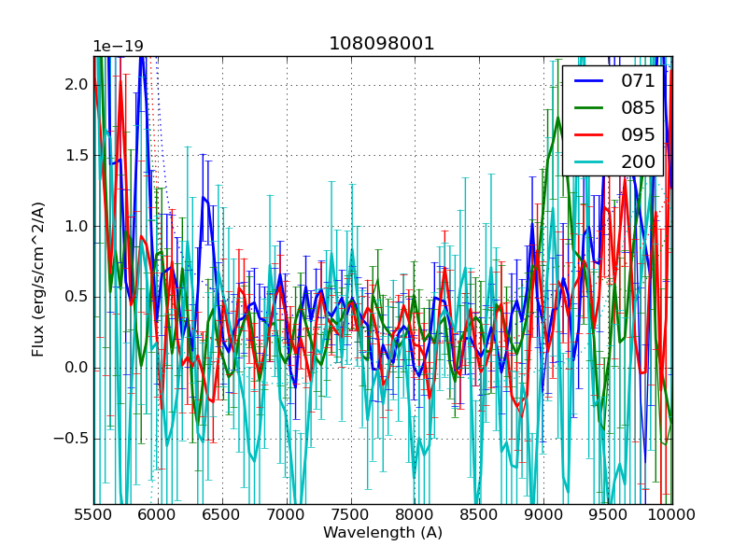
Task: Click the 10000 x-axis tick label
Action: [671, 514]
